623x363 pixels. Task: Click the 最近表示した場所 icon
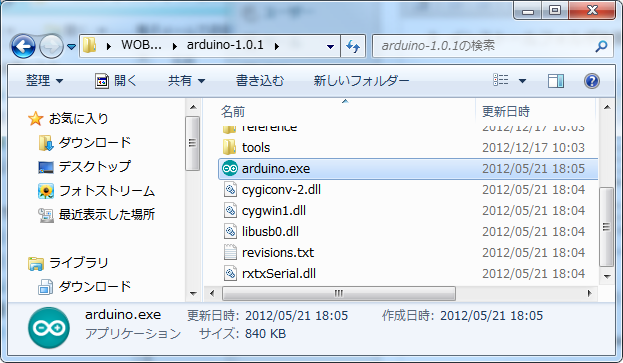tap(46, 215)
